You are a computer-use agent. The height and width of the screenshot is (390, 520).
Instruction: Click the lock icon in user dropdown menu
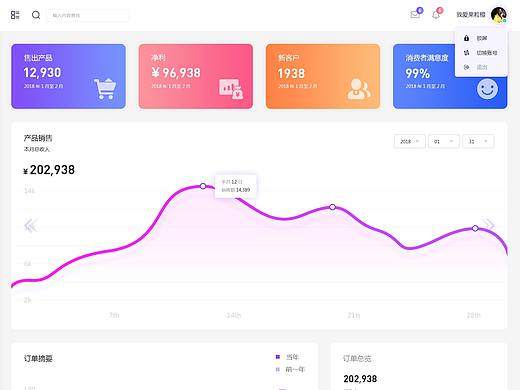466,38
